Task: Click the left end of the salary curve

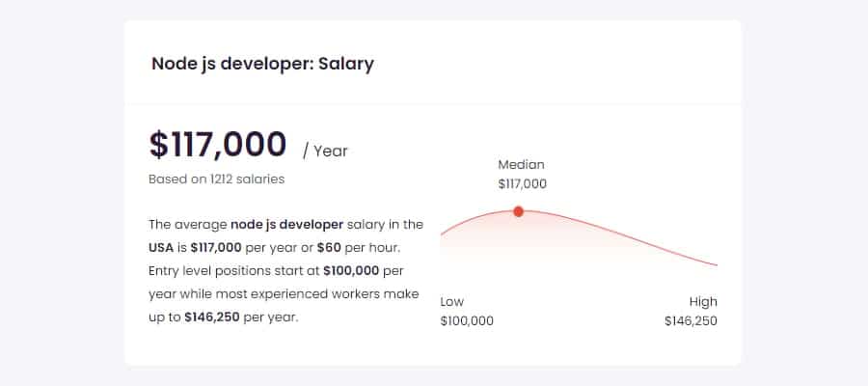Action: coord(443,234)
